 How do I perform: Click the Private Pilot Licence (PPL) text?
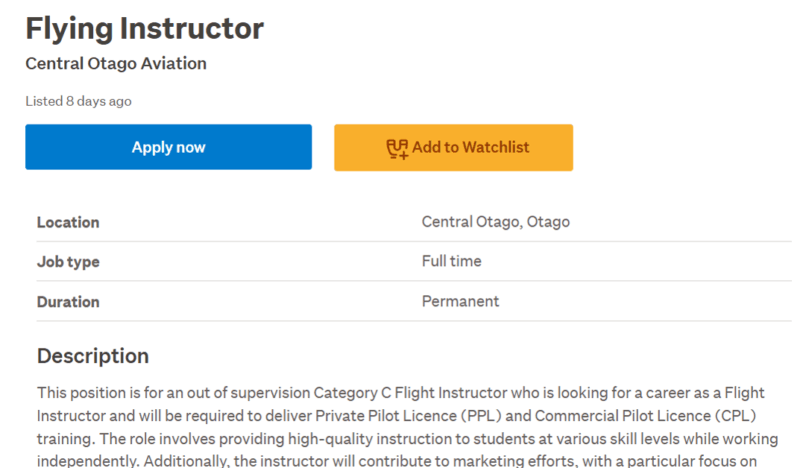[409, 415]
